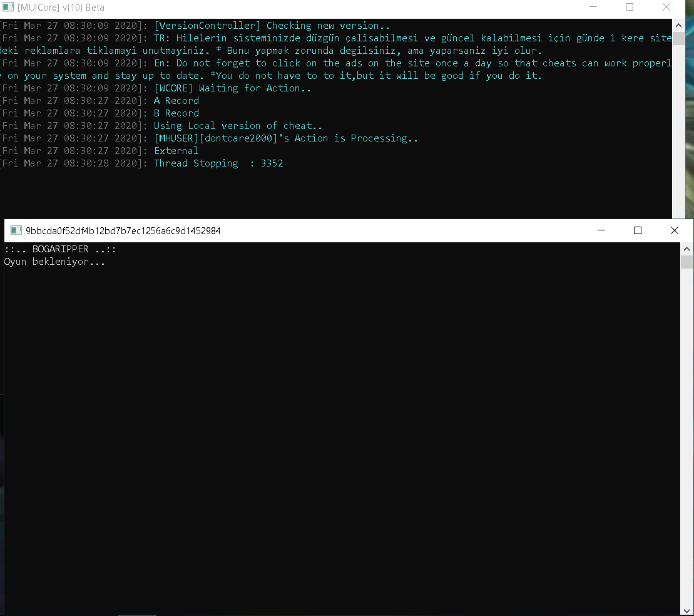
Task: Click the '[VersionController] Checking new version..' line
Action: pos(272,26)
